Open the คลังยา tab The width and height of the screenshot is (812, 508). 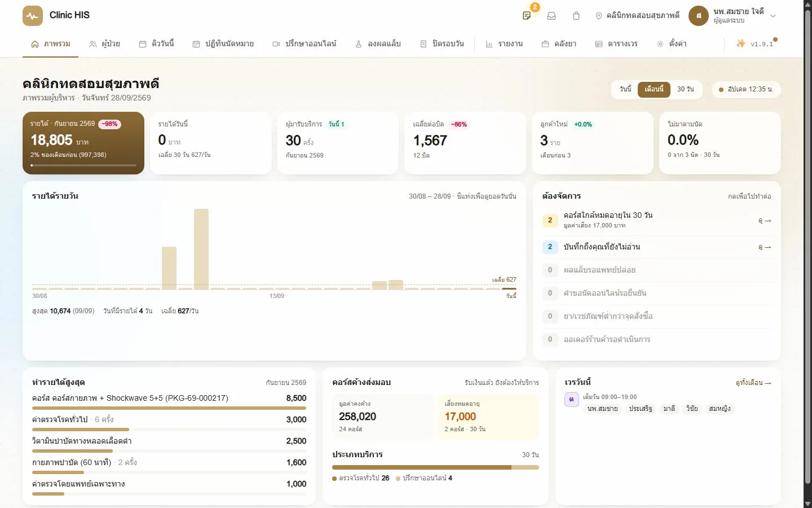coord(559,43)
